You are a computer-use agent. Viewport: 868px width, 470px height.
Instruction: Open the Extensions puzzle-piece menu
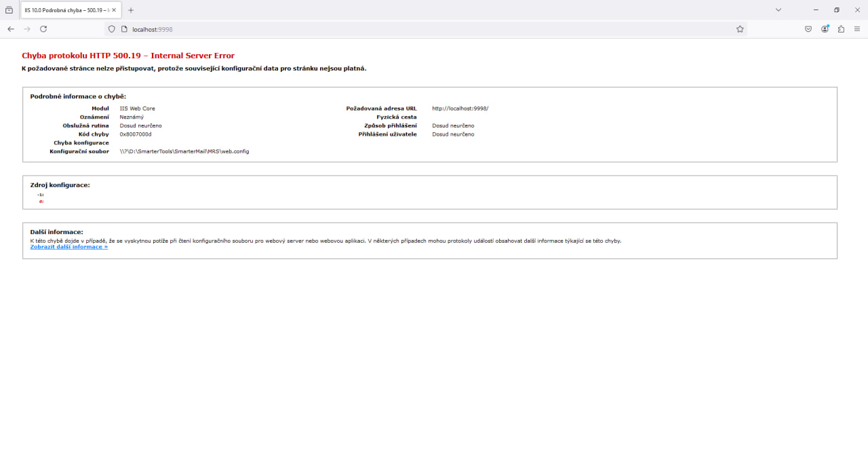click(x=841, y=29)
